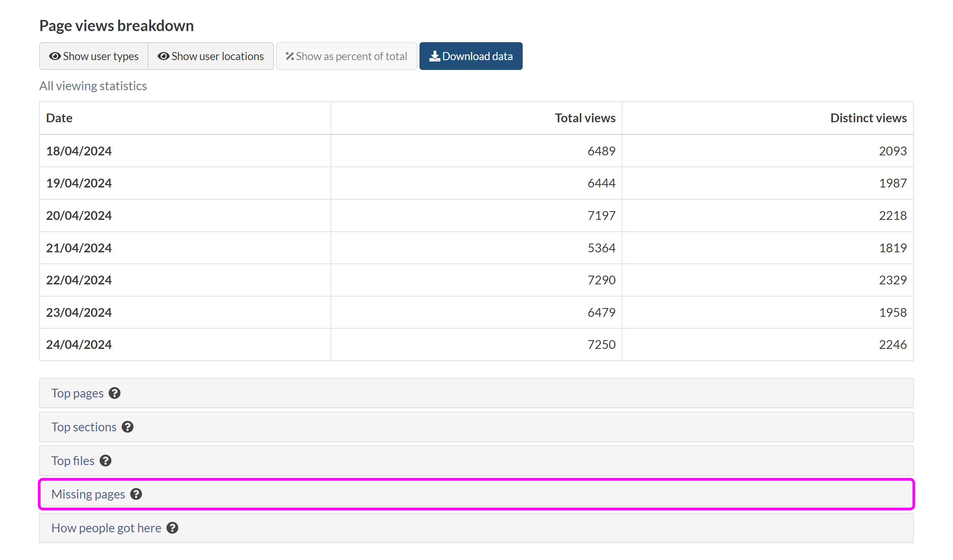Click question mark icon next to Top files
Viewport: 953px width, 560px height.
tap(105, 461)
